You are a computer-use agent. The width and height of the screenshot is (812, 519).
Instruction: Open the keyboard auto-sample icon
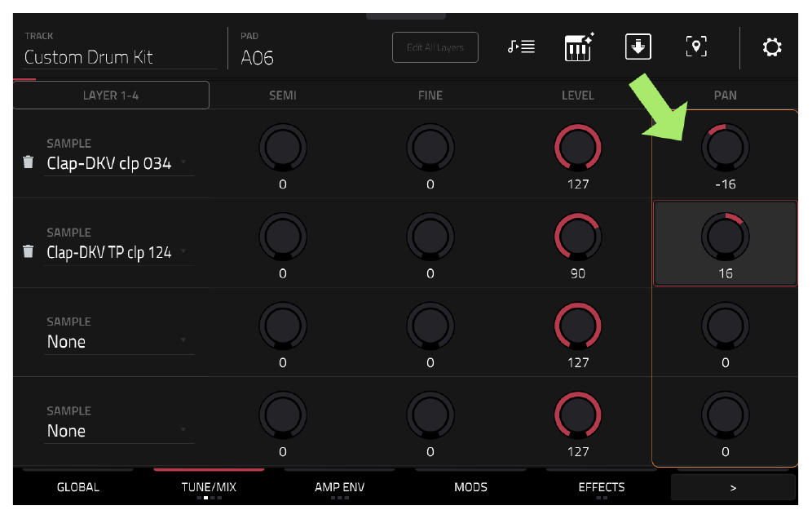click(579, 47)
